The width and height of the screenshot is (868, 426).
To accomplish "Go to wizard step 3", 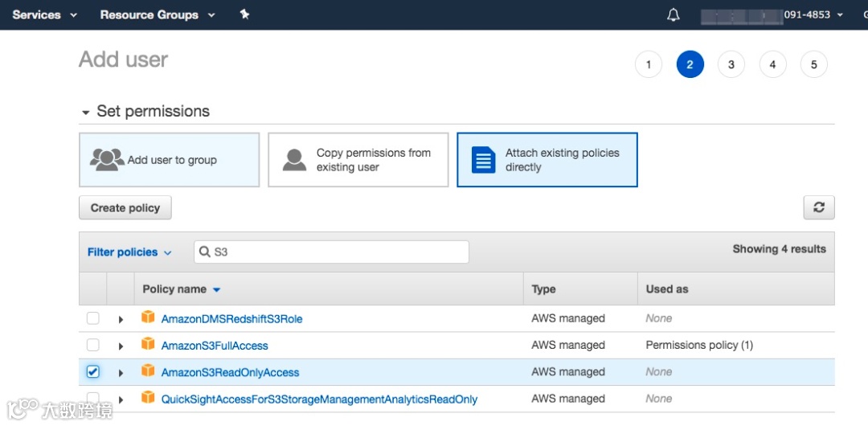I will tap(731, 64).
